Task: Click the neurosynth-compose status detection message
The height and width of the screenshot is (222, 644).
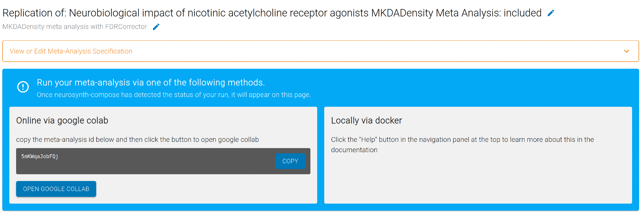Action: [x=174, y=95]
